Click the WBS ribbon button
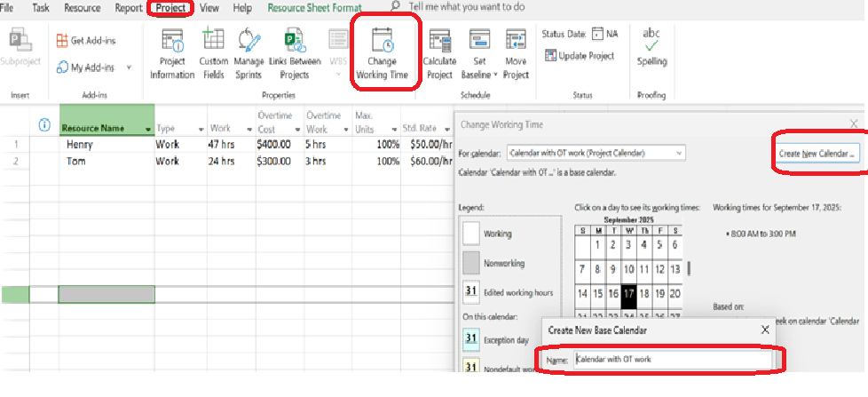 tap(337, 54)
